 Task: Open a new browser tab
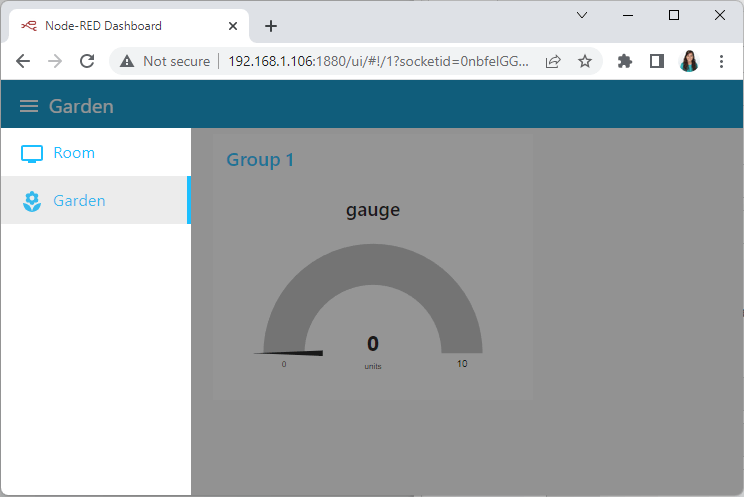point(270,26)
